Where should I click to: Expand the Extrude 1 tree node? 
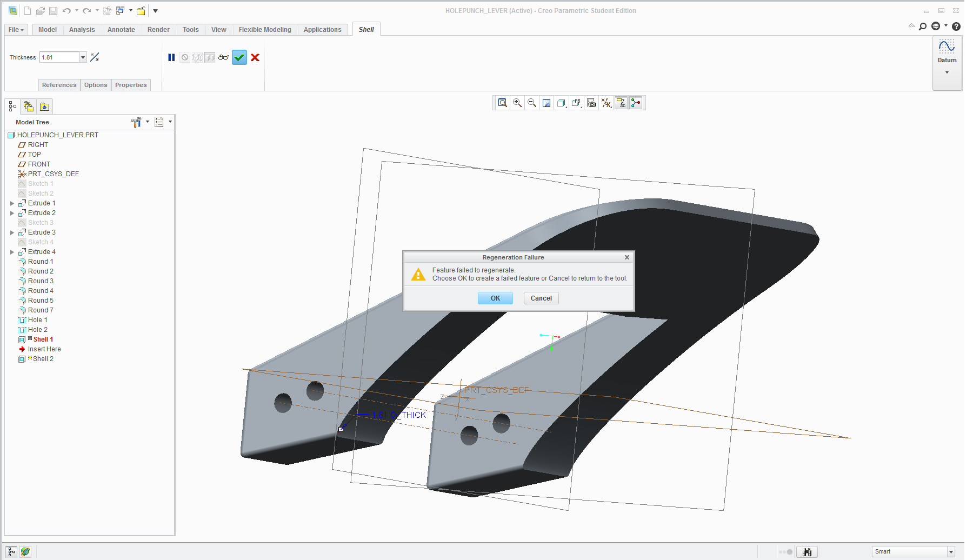pos(12,203)
